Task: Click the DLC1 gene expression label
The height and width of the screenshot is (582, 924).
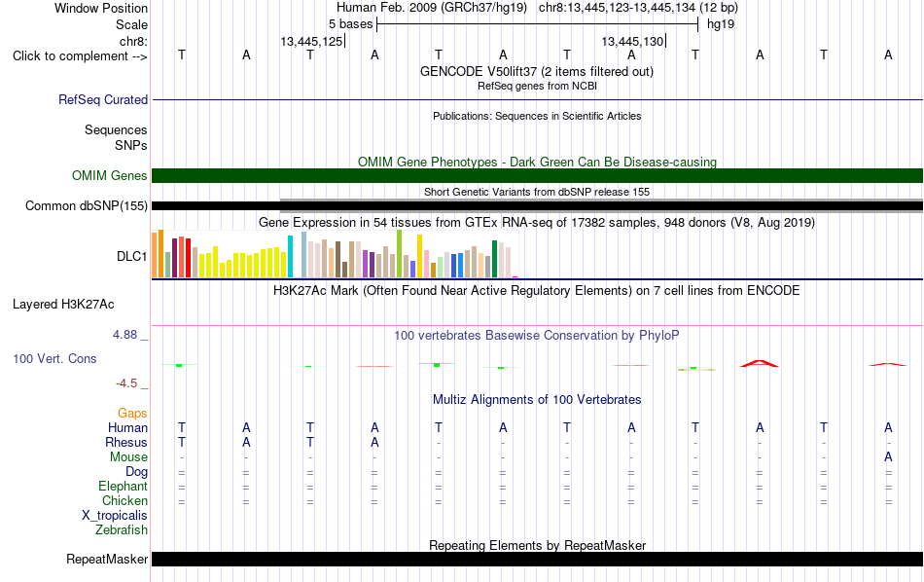Action: (x=131, y=257)
